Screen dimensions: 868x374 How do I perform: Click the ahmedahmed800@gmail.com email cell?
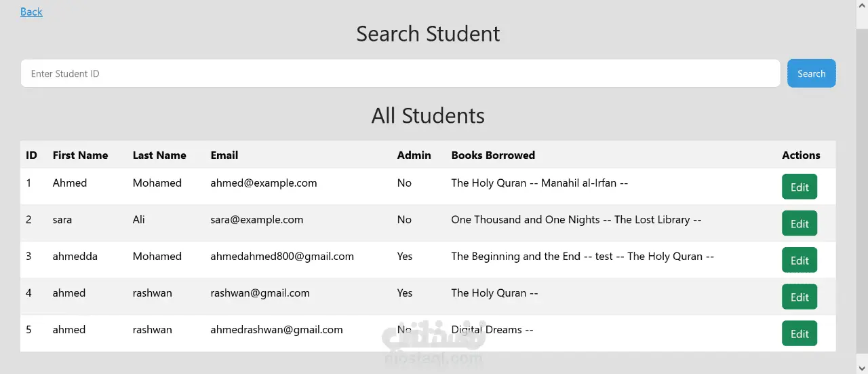(282, 257)
